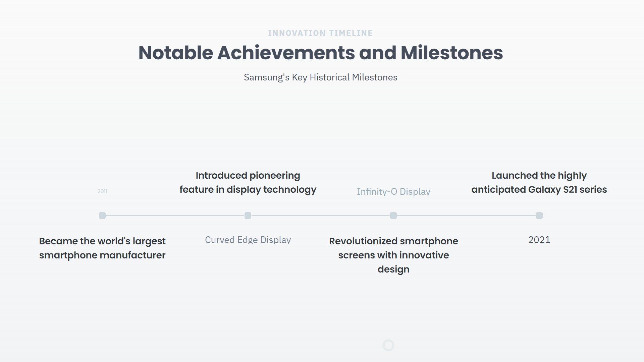Click the timeline line between first and second markers
Image resolution: width=644 pixels, height=362 pixels.
[x=175, y=216]
